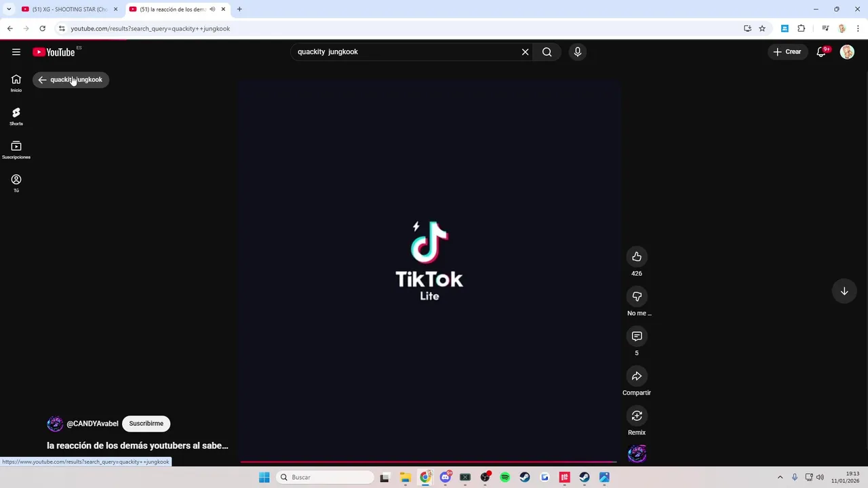The height and width of the screenshot is (488, 868).
Task: Bookmark this page with the star
Action: 762,28
